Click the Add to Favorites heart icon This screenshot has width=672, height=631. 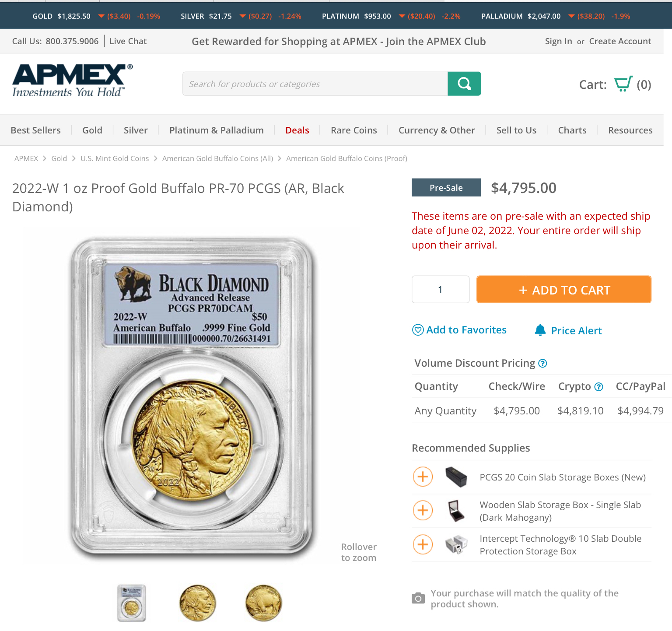click(418, 330)
